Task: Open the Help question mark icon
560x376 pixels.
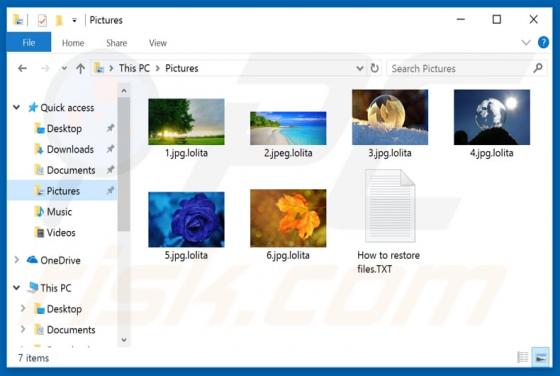Action: 543,42
